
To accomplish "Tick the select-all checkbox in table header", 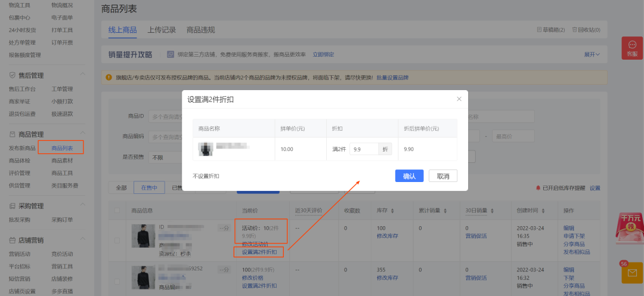I will [117, 211].
